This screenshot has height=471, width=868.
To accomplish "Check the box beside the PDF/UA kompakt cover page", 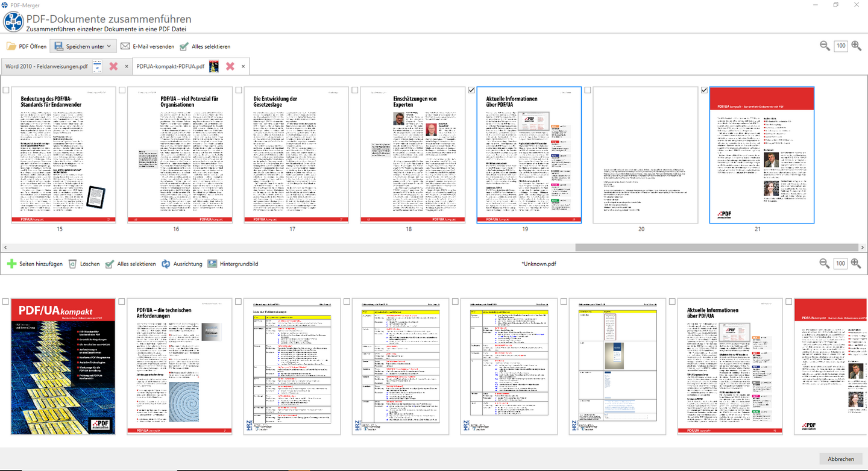I will (6, 301).
